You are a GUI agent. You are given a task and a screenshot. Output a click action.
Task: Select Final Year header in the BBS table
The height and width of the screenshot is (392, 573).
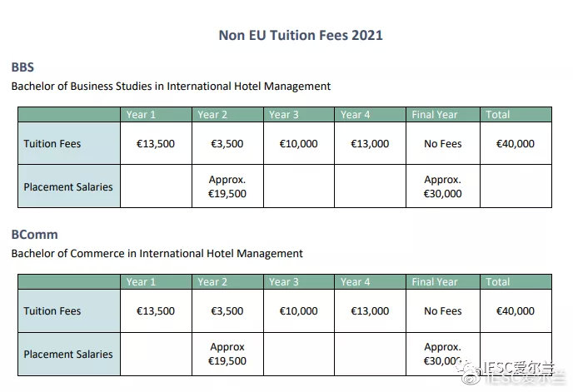click(435, 115)
